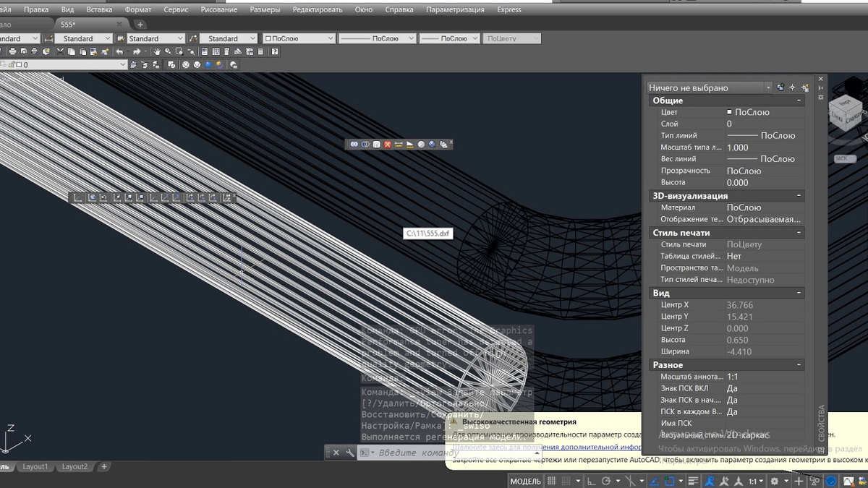
Task: Click the Select Objects plus icon in the Properties palette
Action: (792, 87)
